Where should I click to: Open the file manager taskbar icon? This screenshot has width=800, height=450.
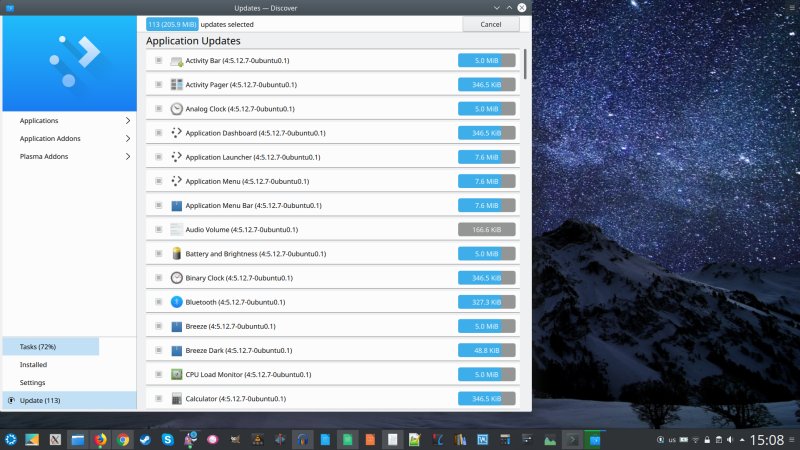78,439
